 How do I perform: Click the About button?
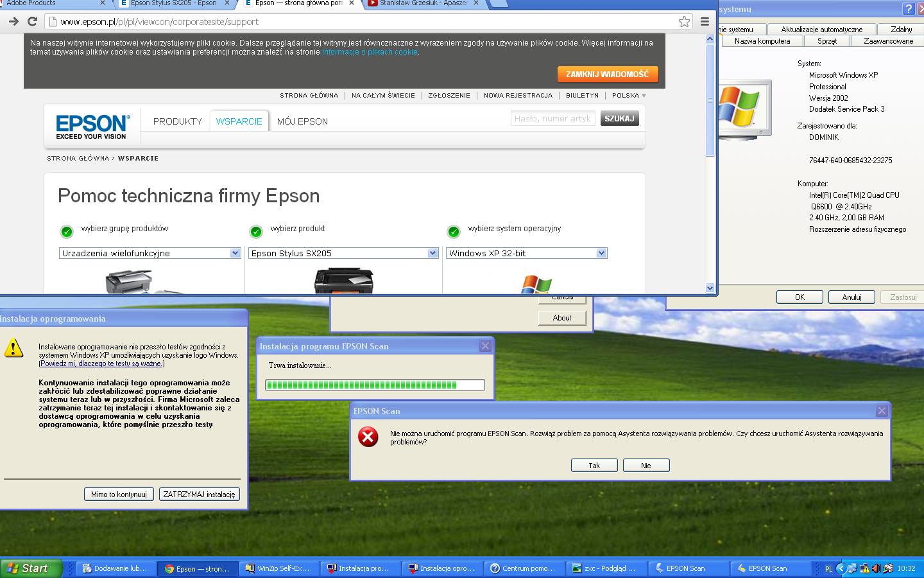tap(562, 318)
